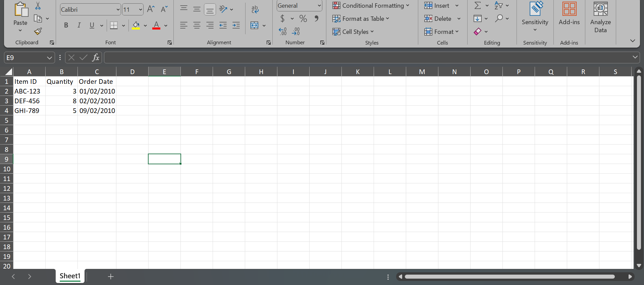Screen dimensions: 644x285
Task: Toggle Center horizontal alignment
Action: pos(197,25)
